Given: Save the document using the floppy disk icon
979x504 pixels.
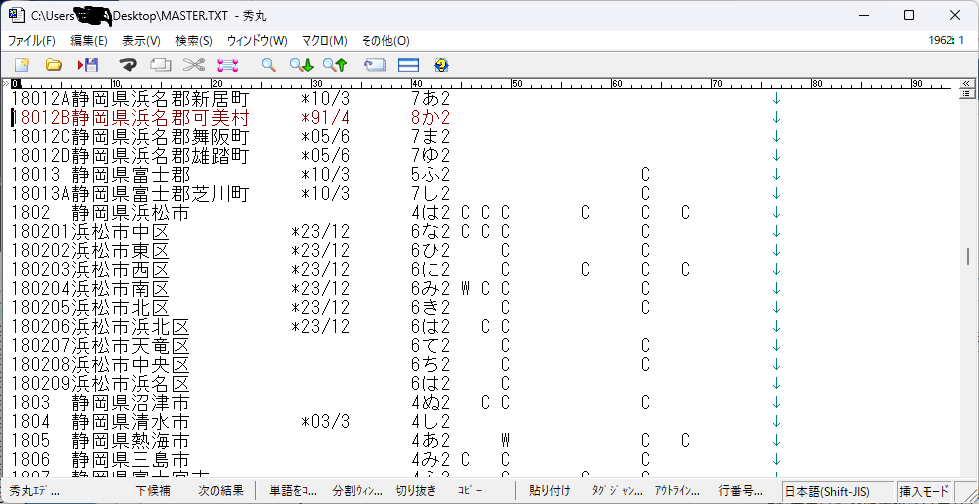Looking at the screenshot, I should (x=88, y=65).
